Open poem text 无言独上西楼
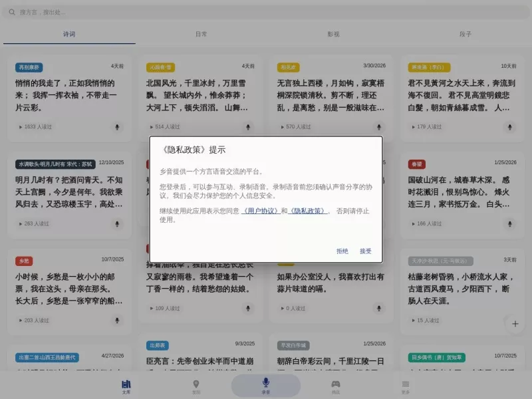This screenshot has width=532, height=399. click(331, 95)
